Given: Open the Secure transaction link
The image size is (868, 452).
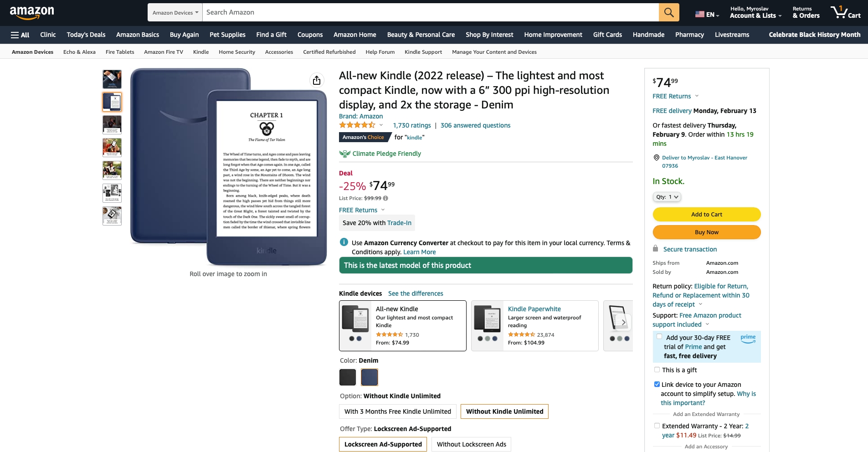Looking at the screenshot, I should pyautogui.click(x=690, y=249).
